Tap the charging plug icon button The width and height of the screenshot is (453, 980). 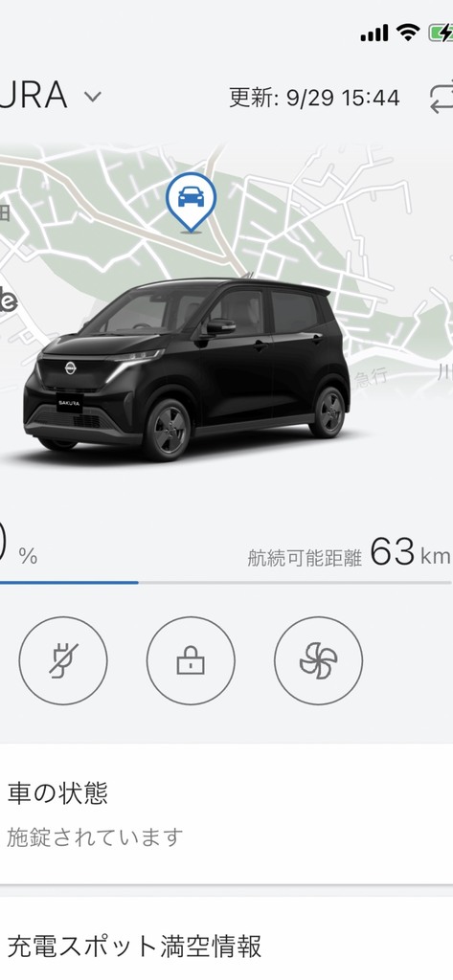pos(63,660)
